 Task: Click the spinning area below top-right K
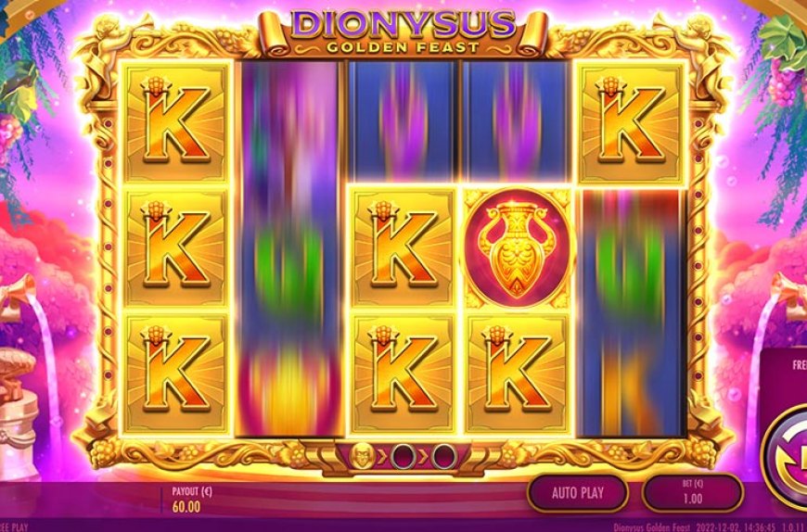coord(631,312)
